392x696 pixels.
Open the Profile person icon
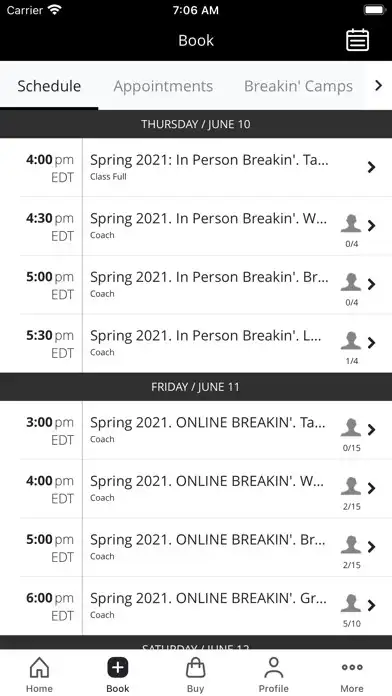(273, 668)
